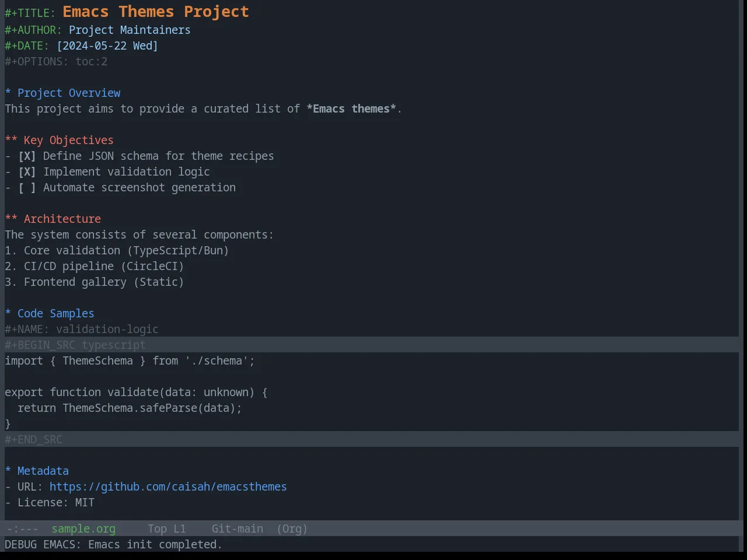Click Git-main in the mode line
Screen dimensions: 747x560
238,528
